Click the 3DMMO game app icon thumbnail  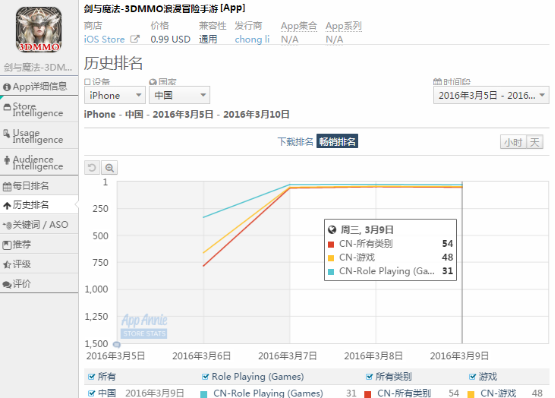[x=39, y=30]
